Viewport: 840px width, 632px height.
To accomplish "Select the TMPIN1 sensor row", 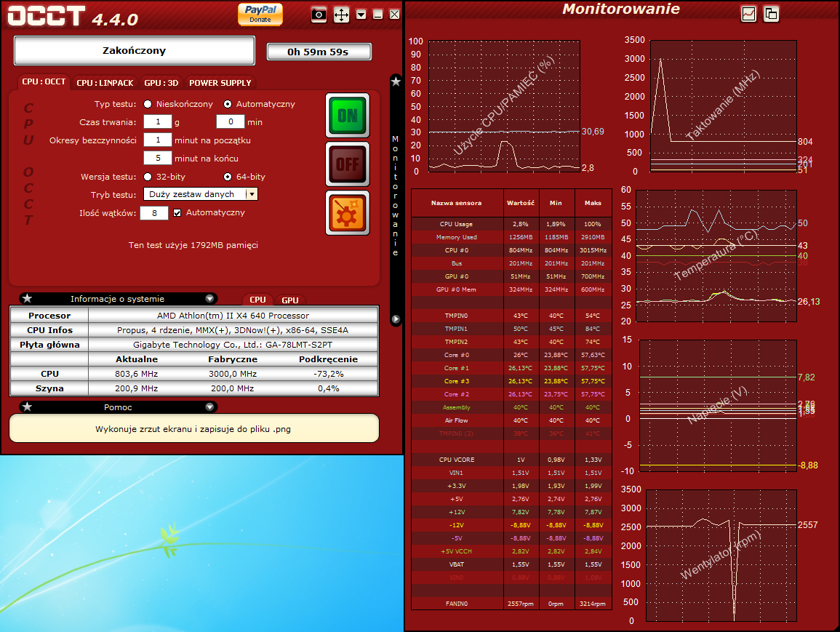I will pos(511,329).
